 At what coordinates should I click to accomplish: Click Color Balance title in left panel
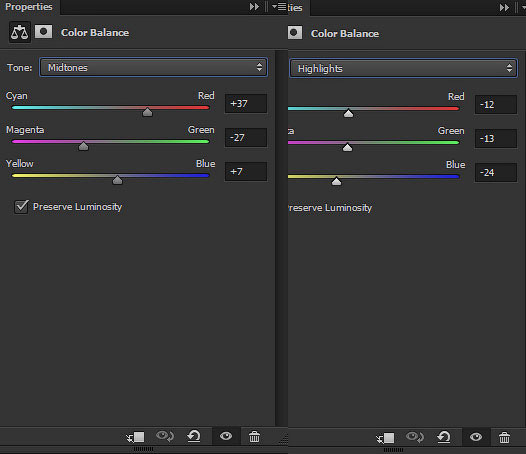[x=95, y=33]
